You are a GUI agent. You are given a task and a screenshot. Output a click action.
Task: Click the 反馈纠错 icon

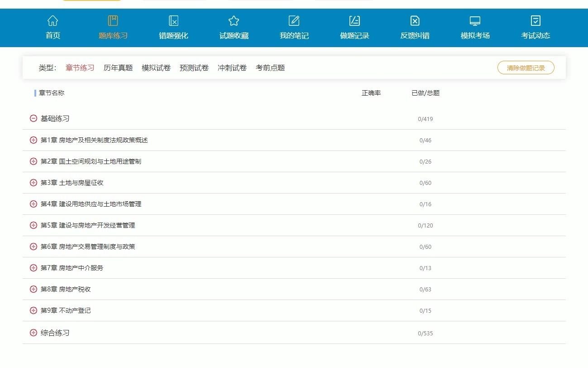(415, 21)
